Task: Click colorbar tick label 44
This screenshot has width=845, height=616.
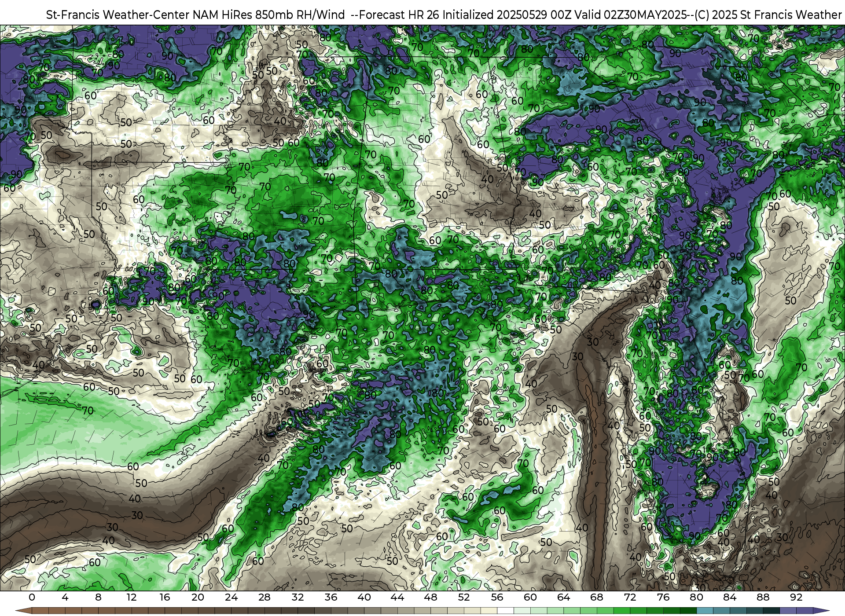Action: coord(397,597)
